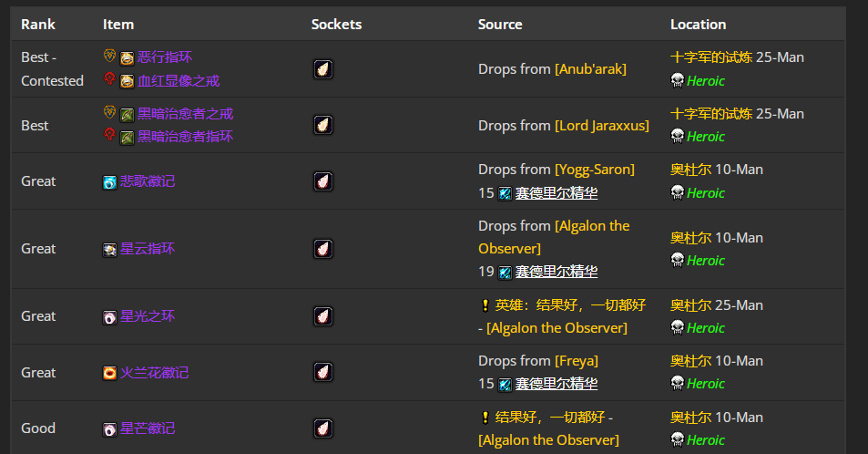Image resolution: width=868 pixels, height=454 pixels.
Task: Click the Rank column header
Action: point(38,25)
